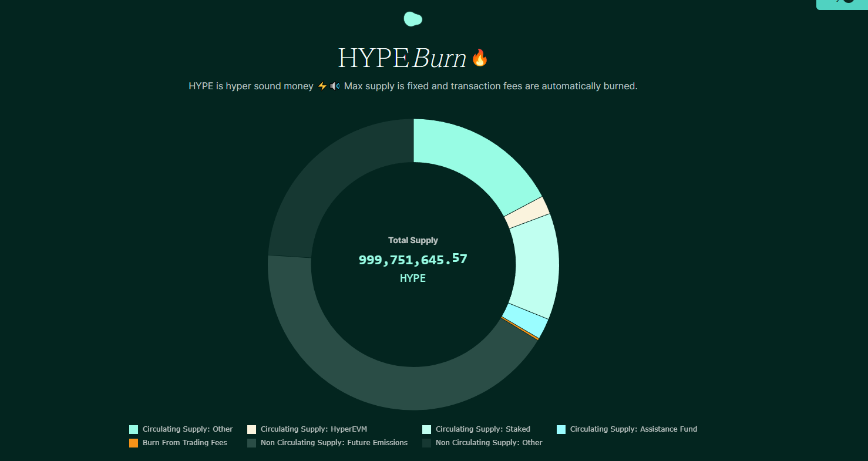Click legend label 'Burn From Trading Fees'
868x461 pixels.
(184, 443)
